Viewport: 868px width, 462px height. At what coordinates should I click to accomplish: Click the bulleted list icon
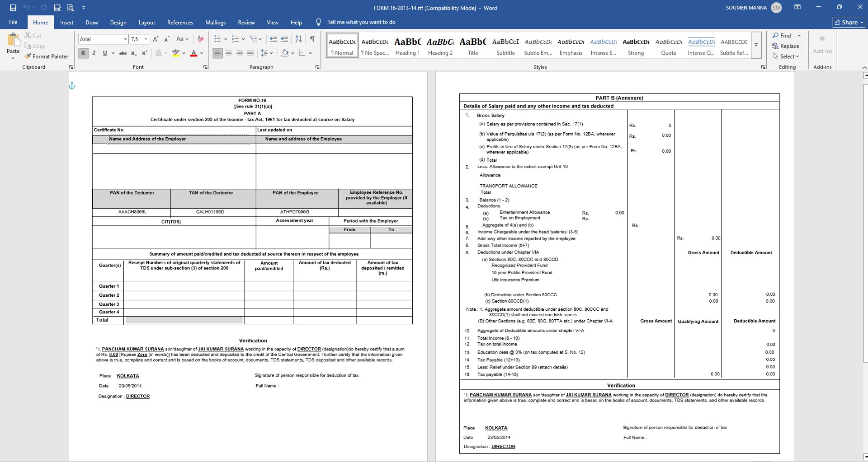[217, 39]
